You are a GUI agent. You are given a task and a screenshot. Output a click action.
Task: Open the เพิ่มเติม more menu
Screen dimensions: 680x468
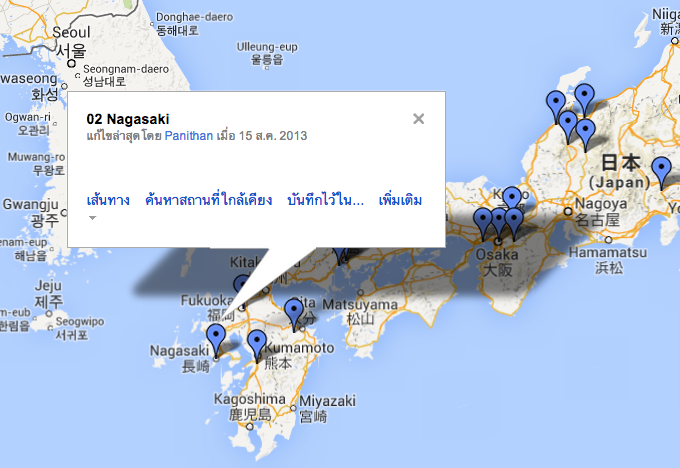pyautogui.click(x=400, y=200)
